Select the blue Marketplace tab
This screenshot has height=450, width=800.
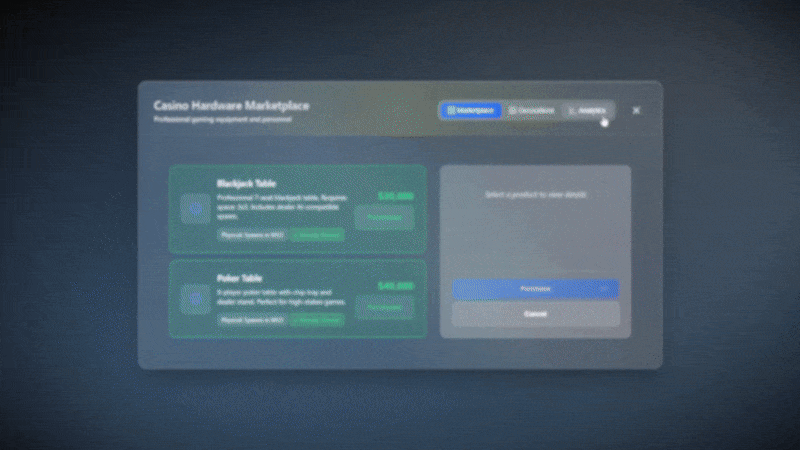pyautogui.click(x=470, y=110)
